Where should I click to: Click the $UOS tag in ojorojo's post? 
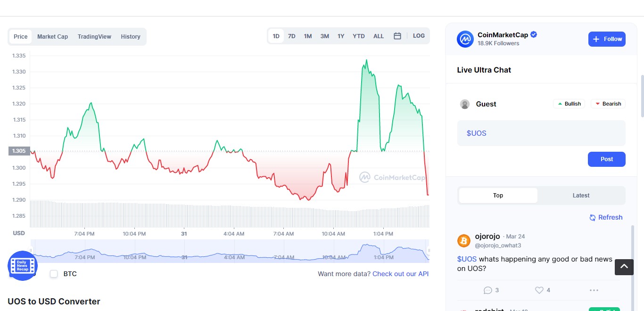[467, 259]
